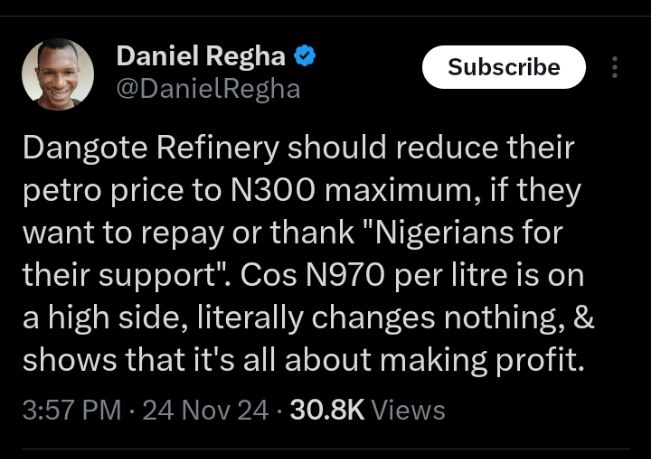Click the Views label
The width and height of the screenshot is (651, 459).
click(x=409, y=410)
